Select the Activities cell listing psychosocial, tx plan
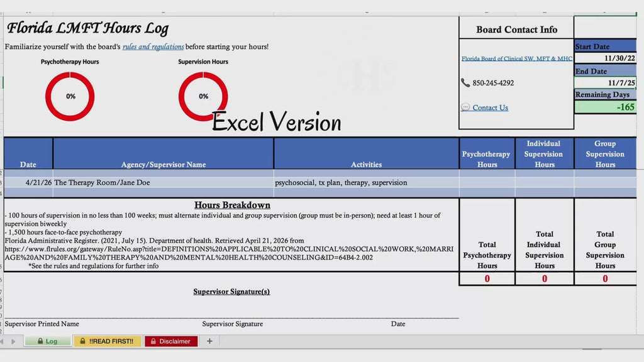 tap(366, 182)
